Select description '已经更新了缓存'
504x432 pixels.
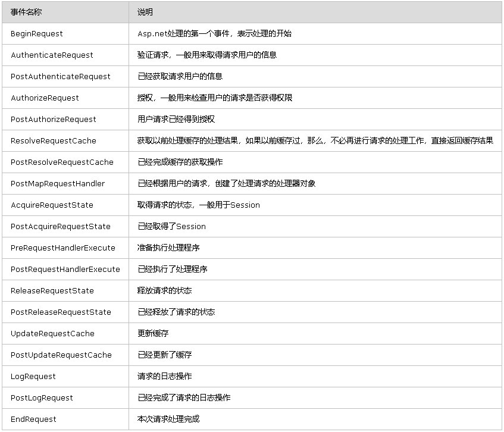click(165, 355)
